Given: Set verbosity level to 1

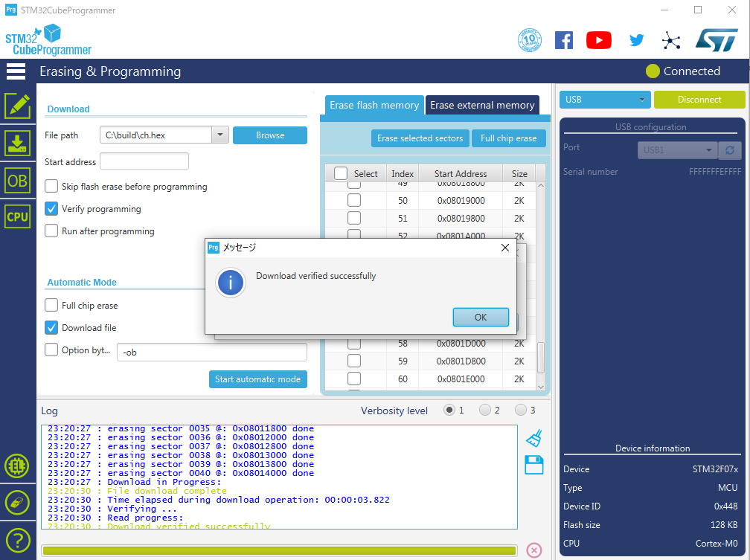Looking at the screenshot, I should [x=449, y=410].
